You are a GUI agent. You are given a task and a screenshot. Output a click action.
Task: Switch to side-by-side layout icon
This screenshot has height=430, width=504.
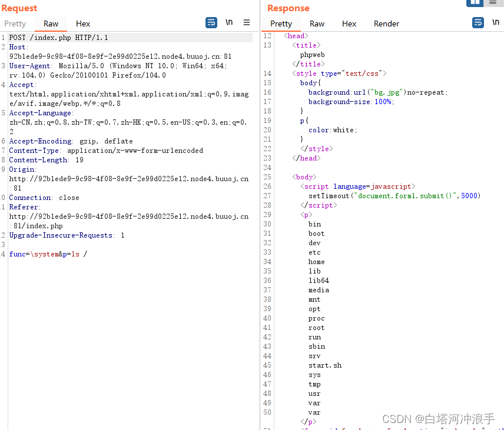[x=475, y=3]
